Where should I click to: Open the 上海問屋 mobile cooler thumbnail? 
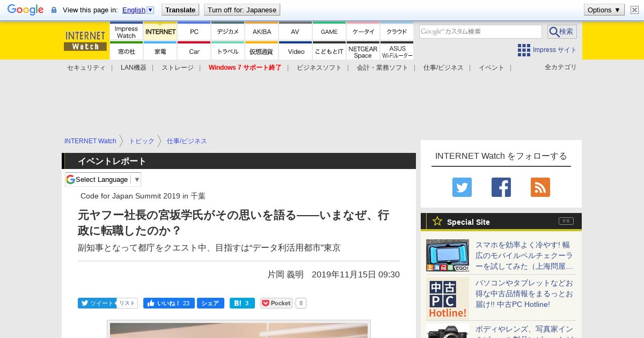click(448, 255)
